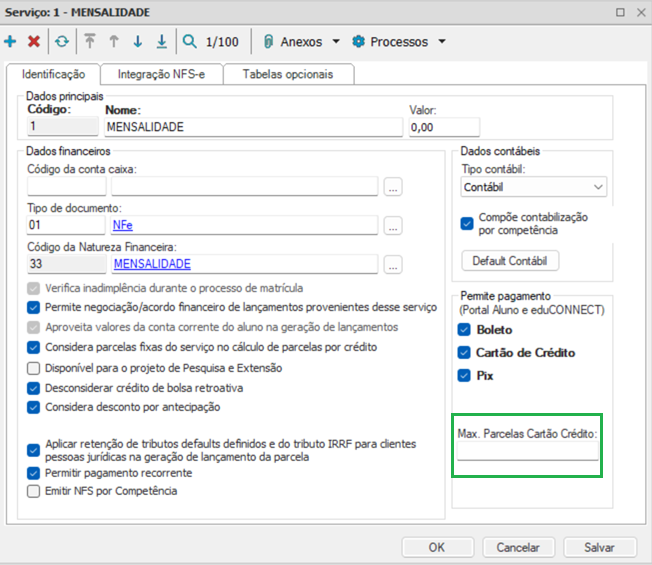This screenshot has width=652, height=565.
Task: Open the Tipo contábil combo box
Action: (x=533, y=187)
